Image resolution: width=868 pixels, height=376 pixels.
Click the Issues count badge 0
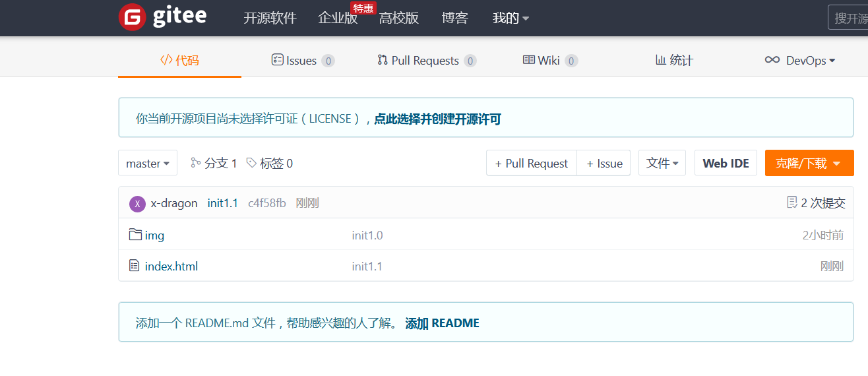click(328, 61)
